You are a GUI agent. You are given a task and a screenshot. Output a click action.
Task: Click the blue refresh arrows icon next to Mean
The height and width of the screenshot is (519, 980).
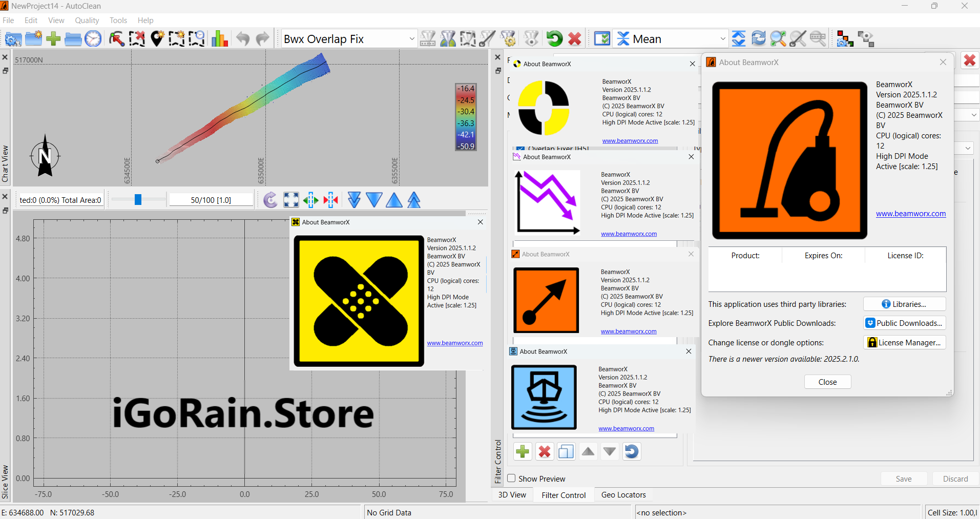[758, 39]
